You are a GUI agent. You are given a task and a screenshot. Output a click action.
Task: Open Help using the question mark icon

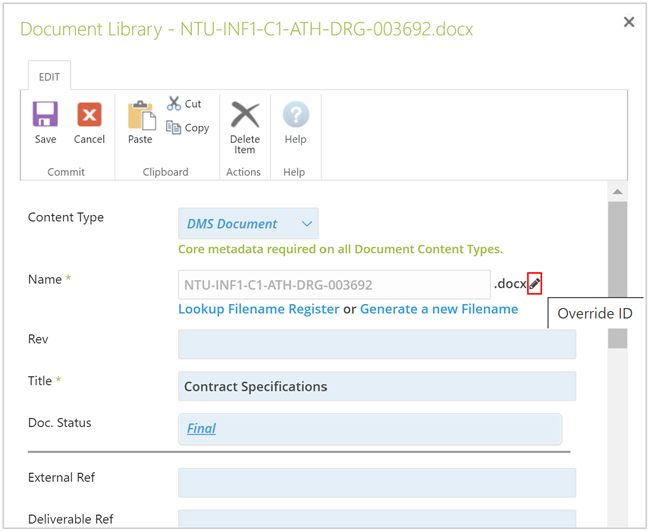click(296, 114)
